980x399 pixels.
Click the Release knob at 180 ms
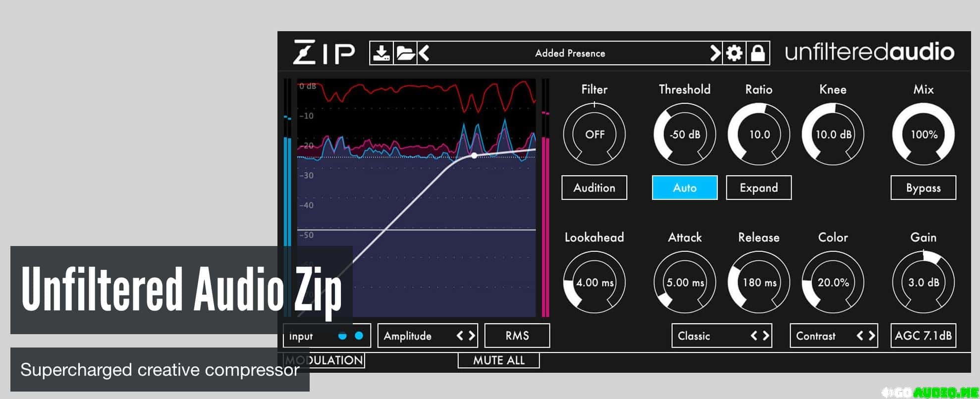(x=759, y=282)
